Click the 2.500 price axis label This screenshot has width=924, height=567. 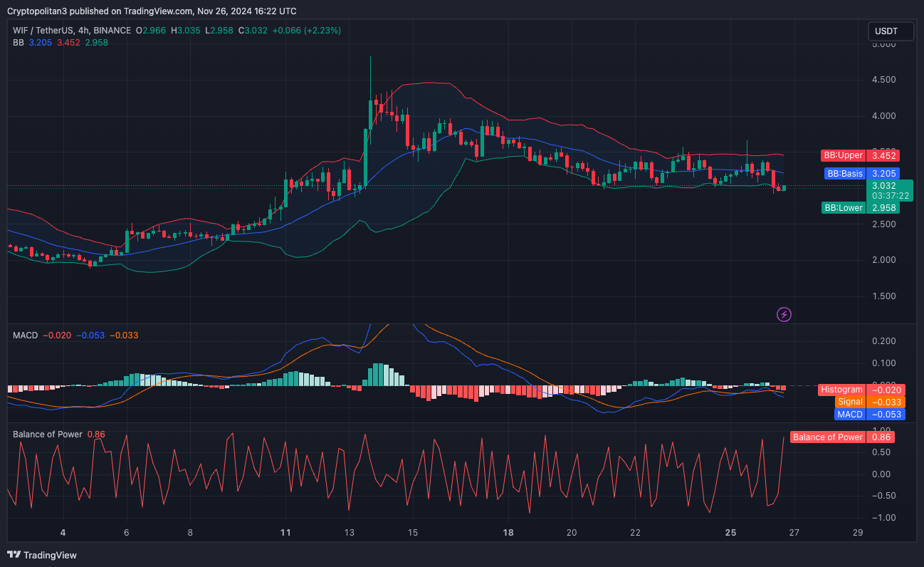tap(883, 224)
